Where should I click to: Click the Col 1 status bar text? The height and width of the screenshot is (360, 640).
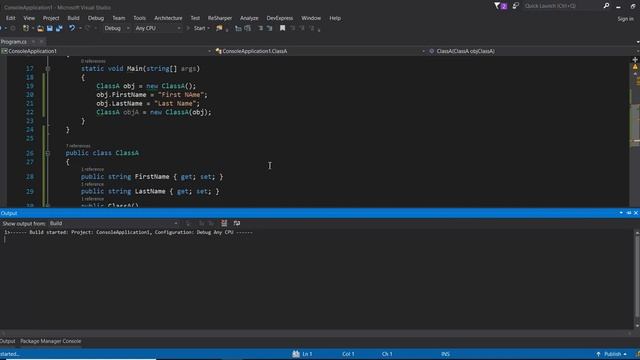(348, 354)
